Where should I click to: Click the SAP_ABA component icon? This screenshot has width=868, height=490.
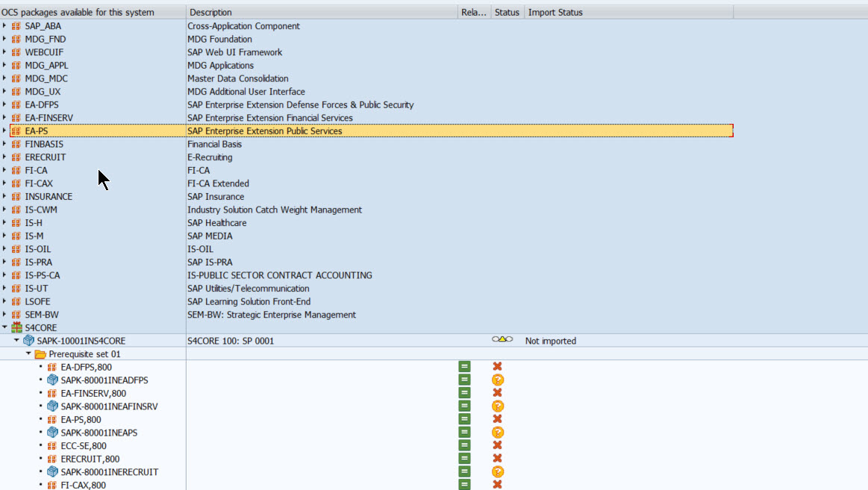16,26
